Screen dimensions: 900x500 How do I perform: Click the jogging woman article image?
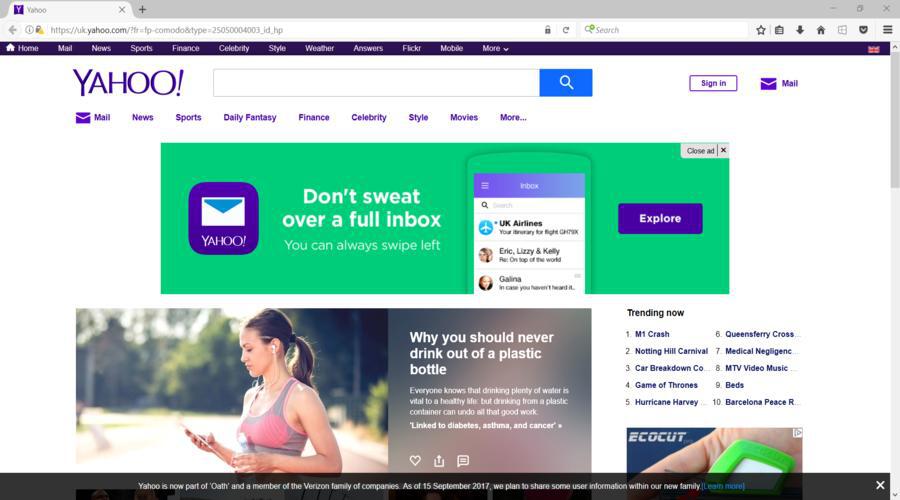click(x=232, y=390)
